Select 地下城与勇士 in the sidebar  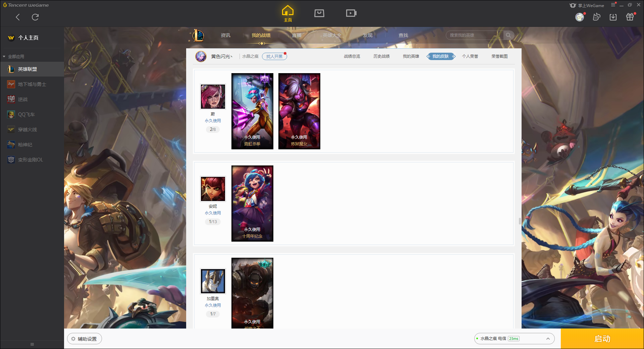coord(32,84)
